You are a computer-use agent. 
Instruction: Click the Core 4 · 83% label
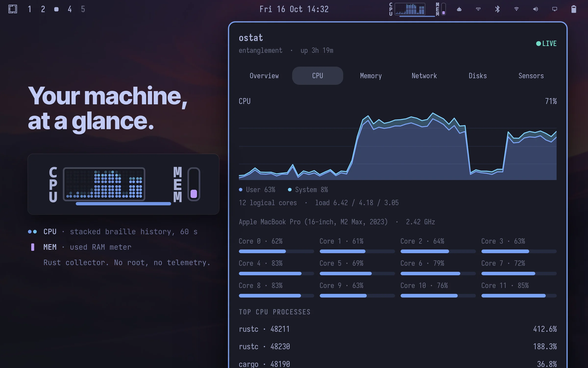coord(261,263)
